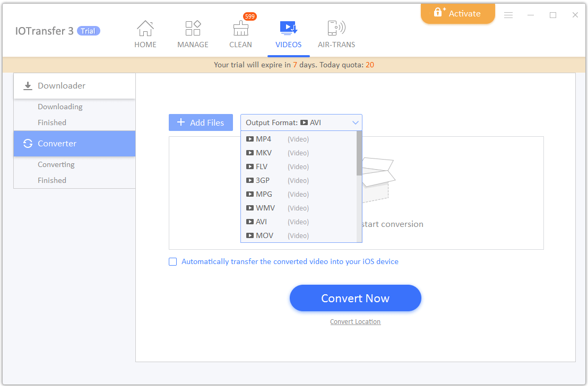Enable automatic transfer of converted video
The image size is (588, 386).
coord(172,261)
